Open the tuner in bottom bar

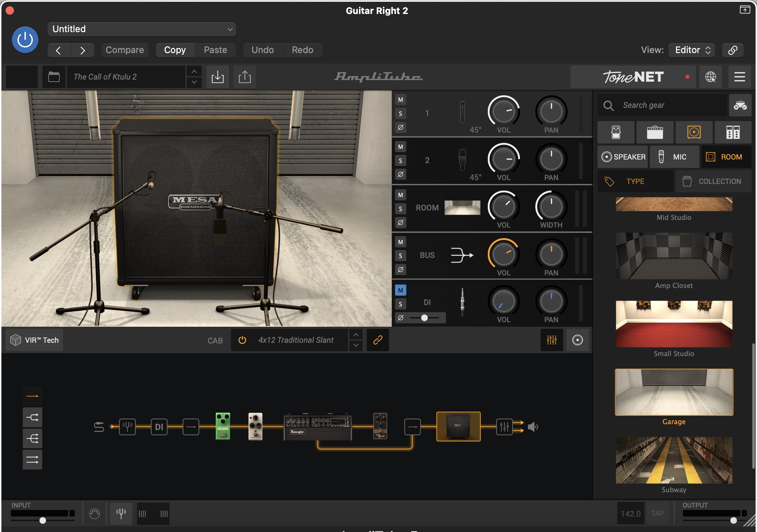point(121,513)
